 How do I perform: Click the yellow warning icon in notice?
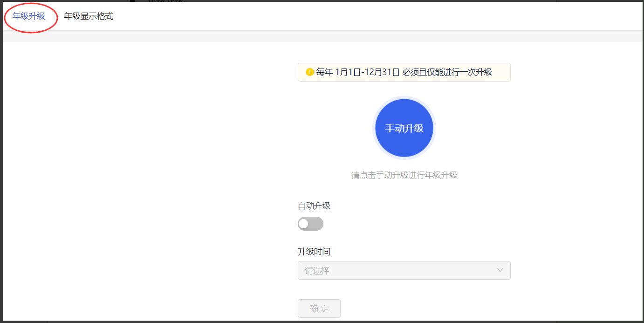click(310, 72)
